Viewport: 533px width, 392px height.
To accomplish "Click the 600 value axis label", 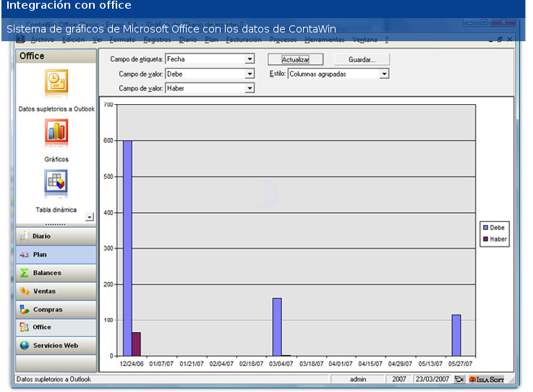I will [108, 140].
